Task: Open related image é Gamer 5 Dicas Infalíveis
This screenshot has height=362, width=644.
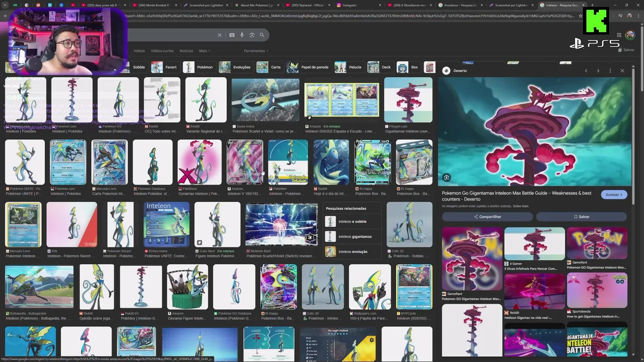Action: coord(534,244)
